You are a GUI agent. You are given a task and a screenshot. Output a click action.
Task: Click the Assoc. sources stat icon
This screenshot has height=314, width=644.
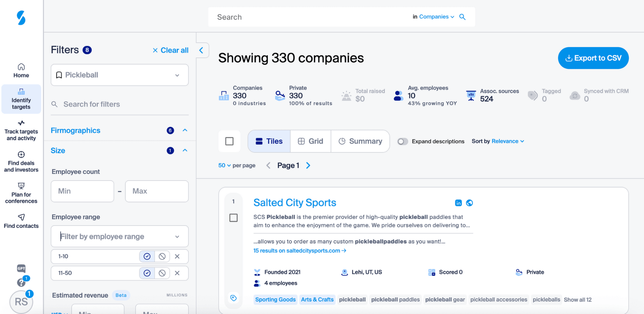tap(471, 95)
